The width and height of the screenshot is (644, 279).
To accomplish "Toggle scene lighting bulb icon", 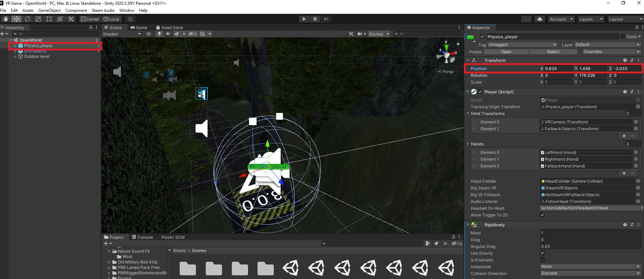I will coord(159,34).
